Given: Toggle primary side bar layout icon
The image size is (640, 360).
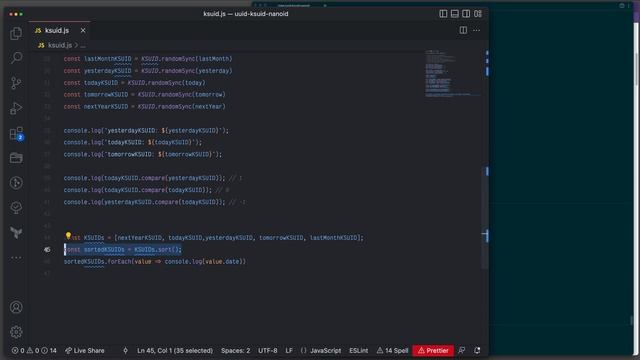Looking at the screenshot, I should tap(443, 14).
